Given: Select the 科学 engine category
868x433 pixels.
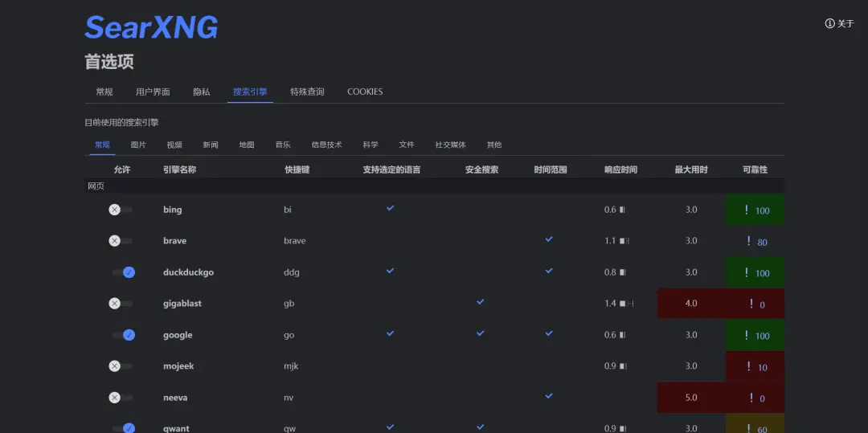Looking at the screenshot, I should (371, 145).
